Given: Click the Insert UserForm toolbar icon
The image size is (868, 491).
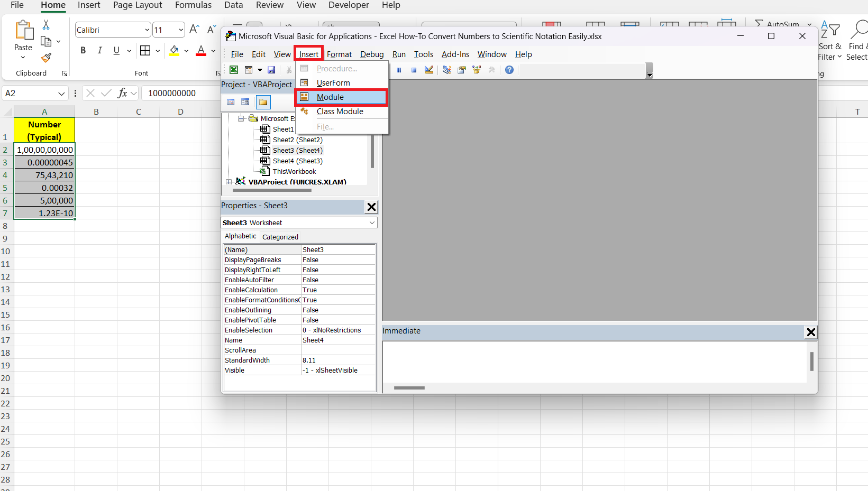Looking at the screenshot, I should pyautogui.click(x=249, y=70).
